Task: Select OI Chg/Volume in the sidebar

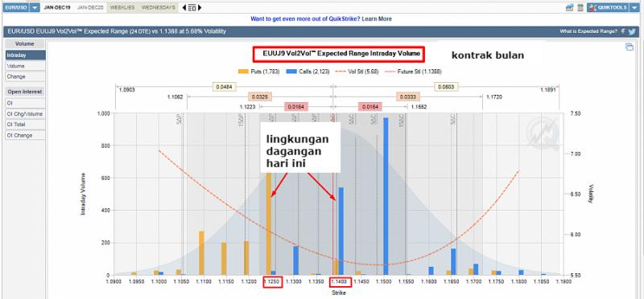Action: 25,114
